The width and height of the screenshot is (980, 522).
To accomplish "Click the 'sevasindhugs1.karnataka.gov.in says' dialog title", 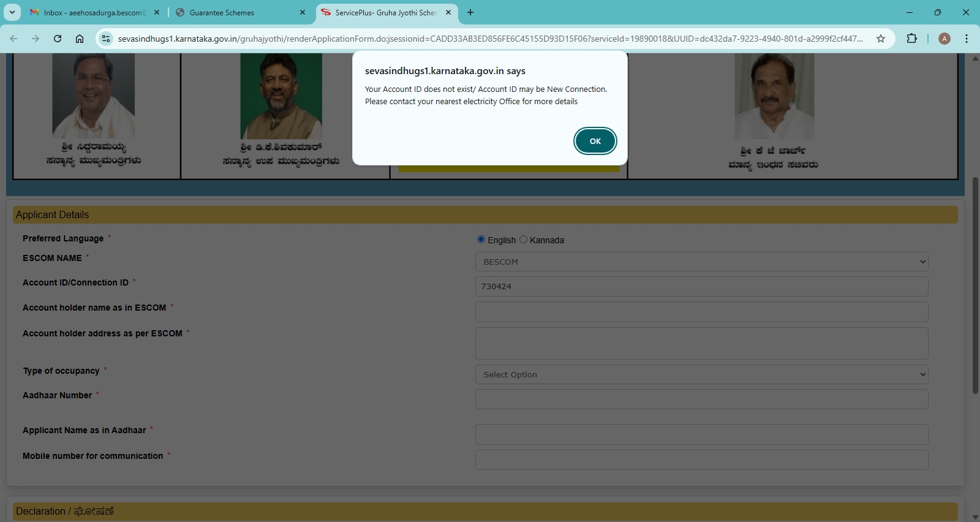I will (445, 70).
